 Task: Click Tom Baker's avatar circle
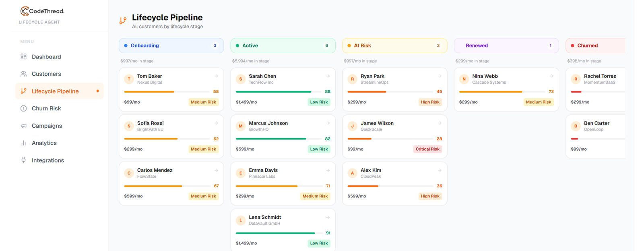pos(129,79)
